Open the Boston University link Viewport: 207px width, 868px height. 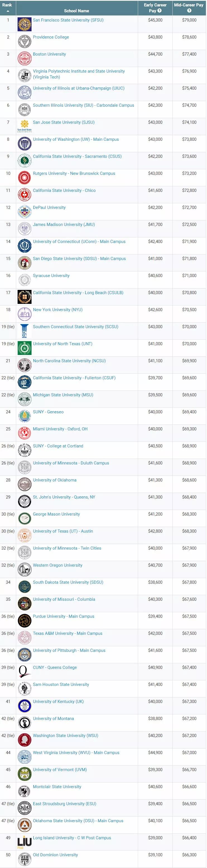tap(49, 54)
